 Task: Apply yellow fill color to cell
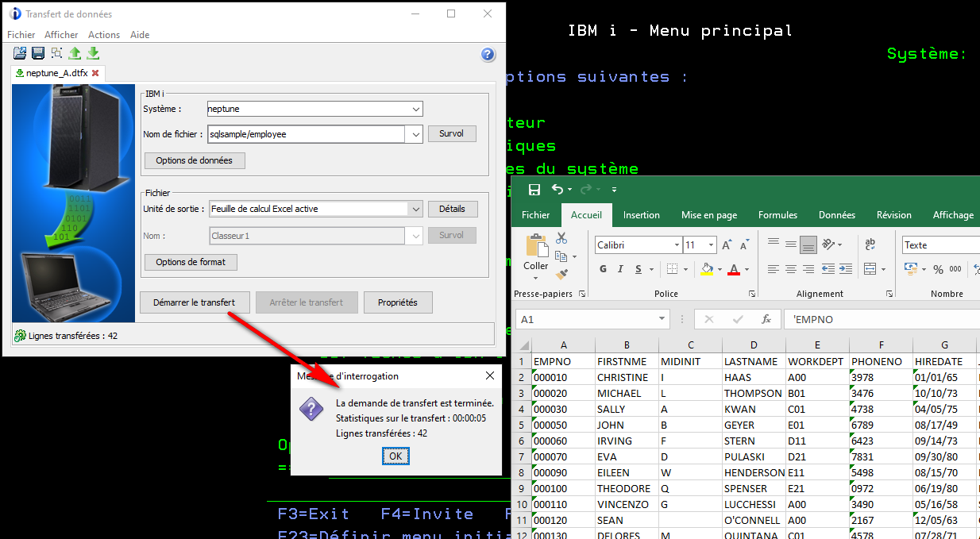click(707, 269)
